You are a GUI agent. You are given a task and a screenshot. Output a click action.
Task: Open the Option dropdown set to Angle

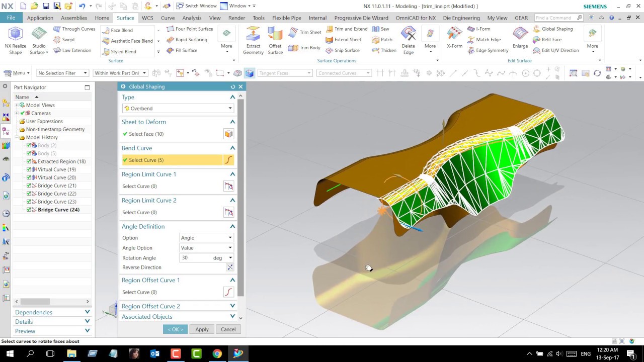207,238
